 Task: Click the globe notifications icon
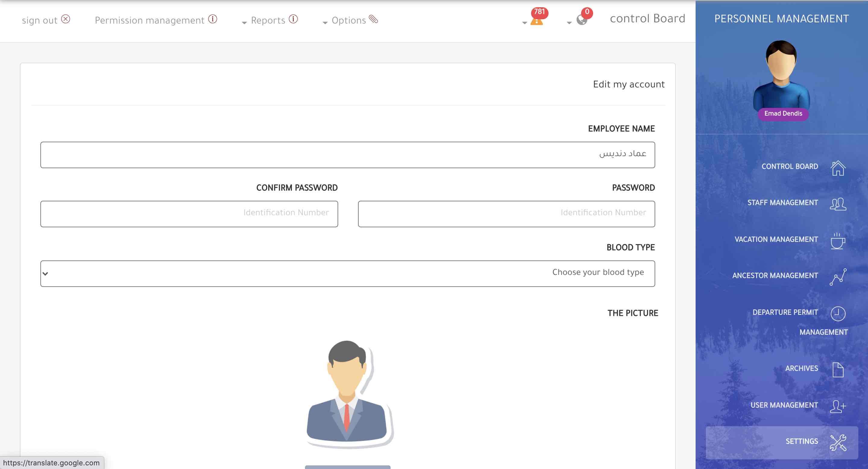click(x=582, y=20)
